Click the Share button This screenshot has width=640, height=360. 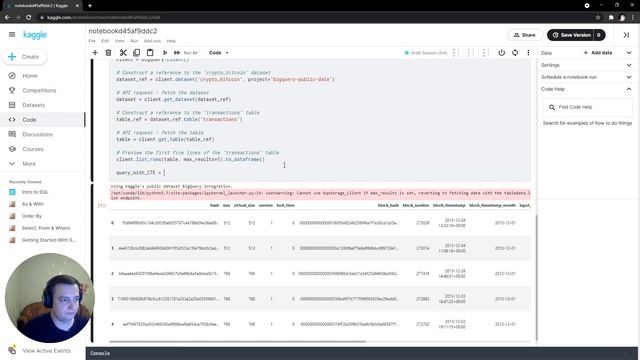pyautogui.click(x=525, y=35)
